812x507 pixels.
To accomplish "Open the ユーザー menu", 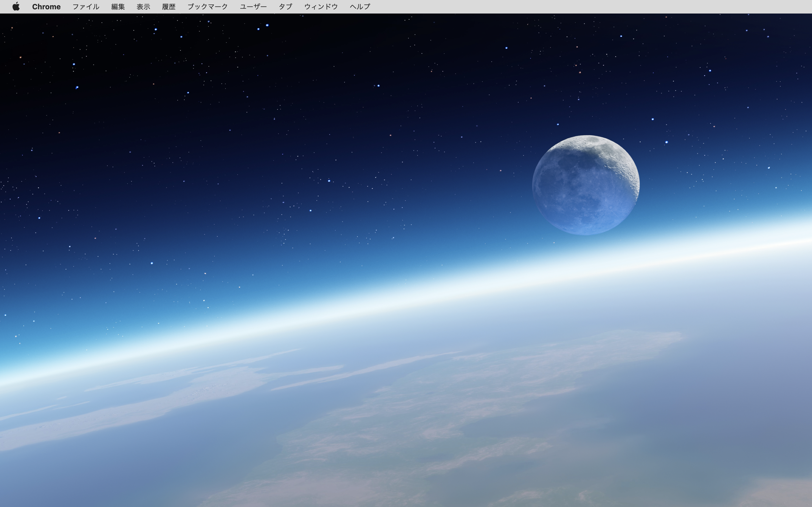I will point(253,7).
